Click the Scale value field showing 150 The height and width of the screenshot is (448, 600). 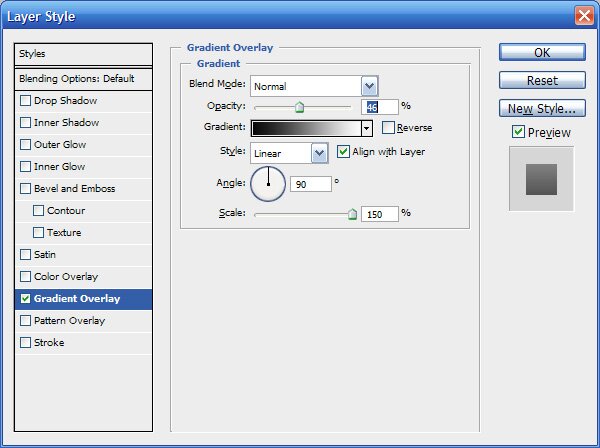[x=380, y=214]
